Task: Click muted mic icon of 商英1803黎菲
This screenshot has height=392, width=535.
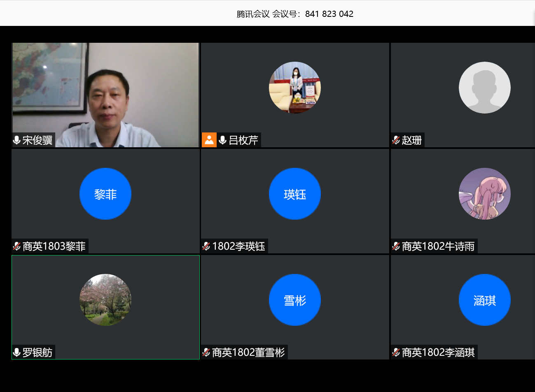Action: tap(17, 246)
